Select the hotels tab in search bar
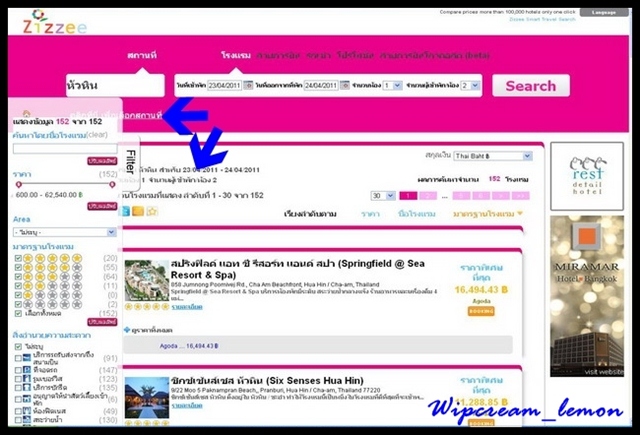Screen dimensions: 640x435 point(236,55)
